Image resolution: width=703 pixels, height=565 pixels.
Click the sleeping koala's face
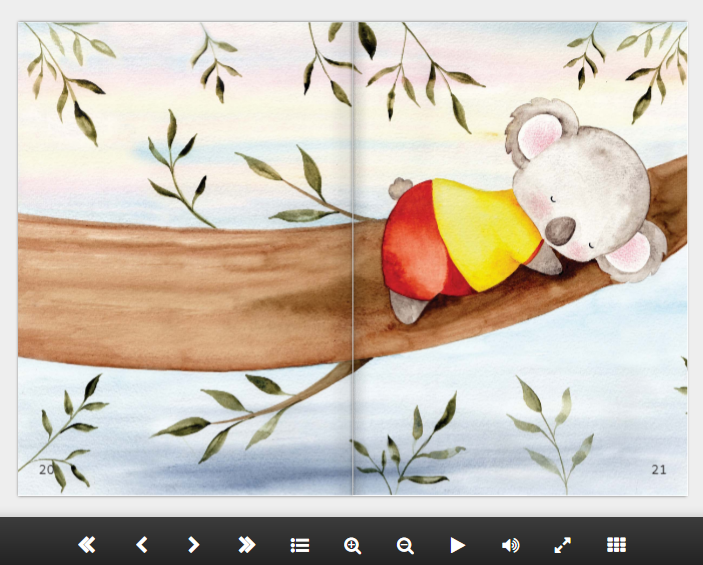tap(590, 200)
